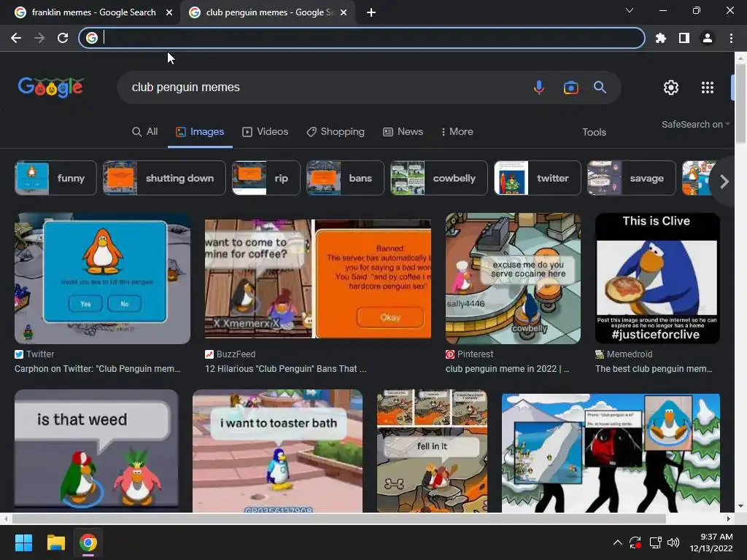
Task: Open the is that weed image
Action: click(x=96, y=451)
